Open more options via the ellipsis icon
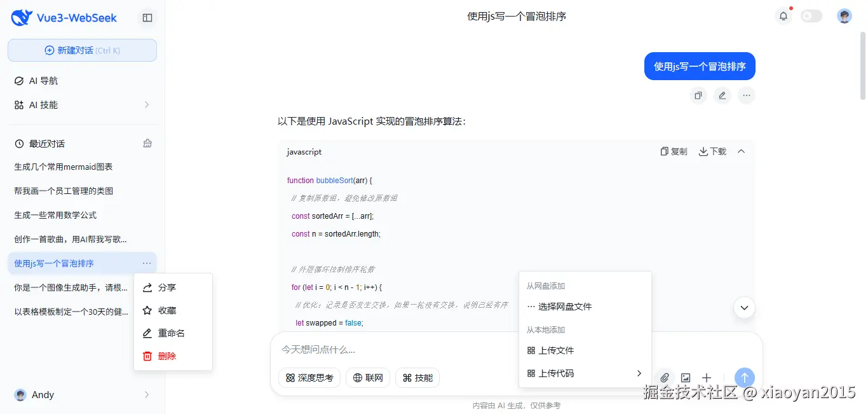This screenshot has width=868, height=414. coord(747,95)
